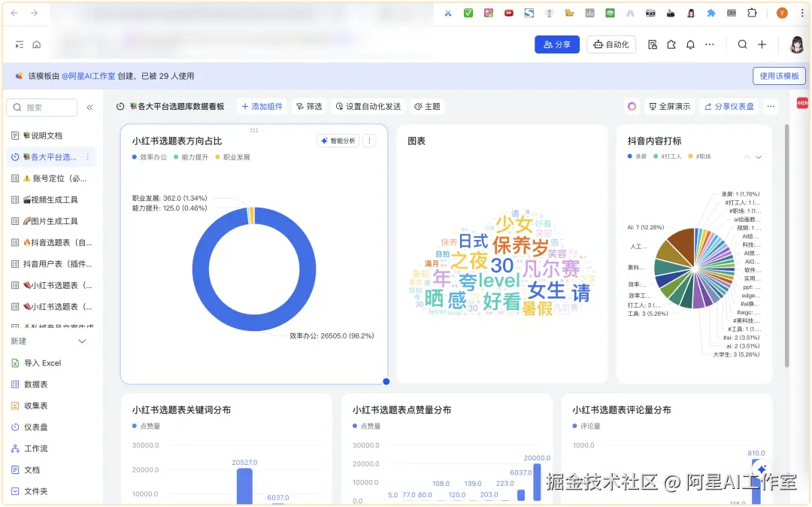Page the 抖音内容打标 legend down
Screen dimensions: 812x507
(x=758, y=156)
